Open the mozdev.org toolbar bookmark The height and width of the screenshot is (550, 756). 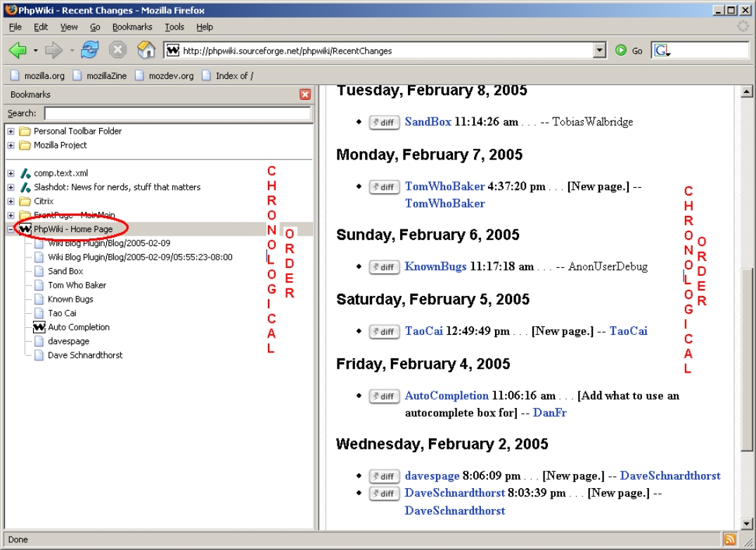click(165, 76)
